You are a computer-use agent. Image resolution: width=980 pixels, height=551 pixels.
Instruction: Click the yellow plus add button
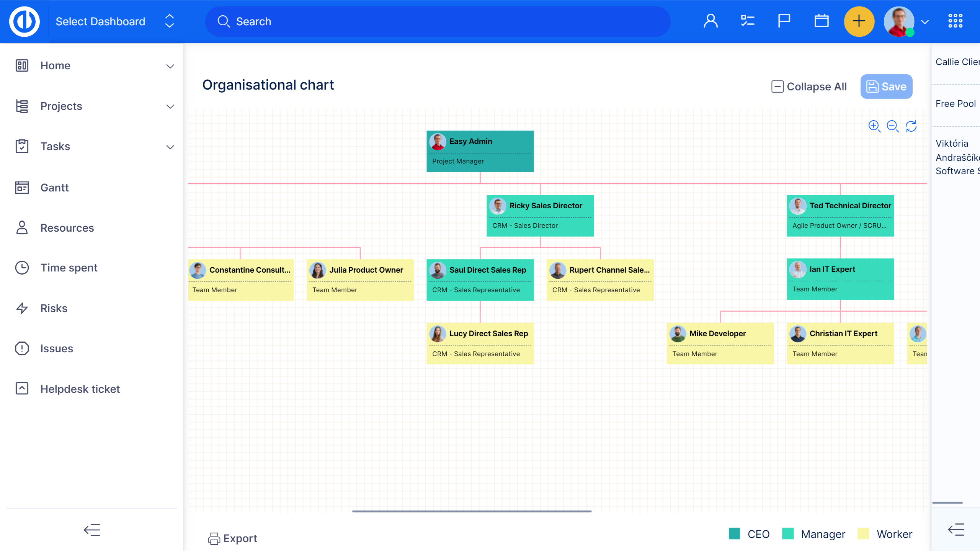859,21
